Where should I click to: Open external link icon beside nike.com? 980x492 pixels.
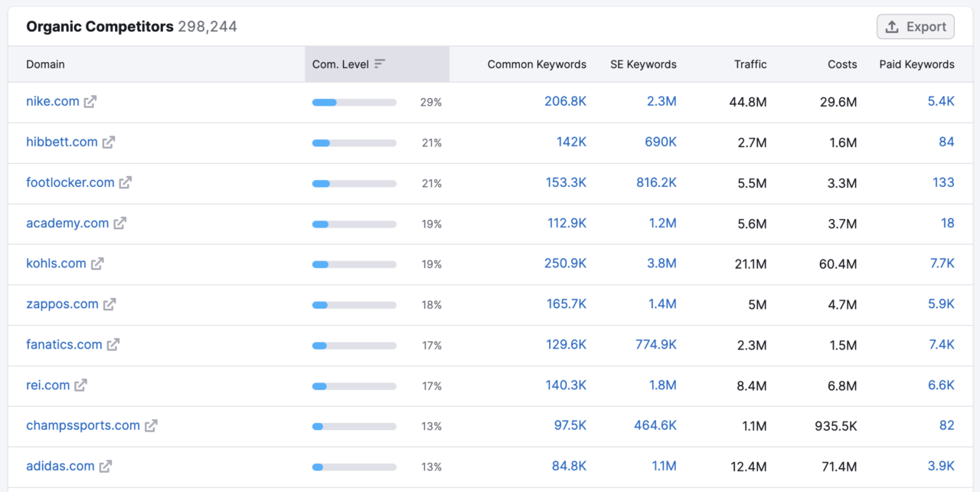coord(90,102)
